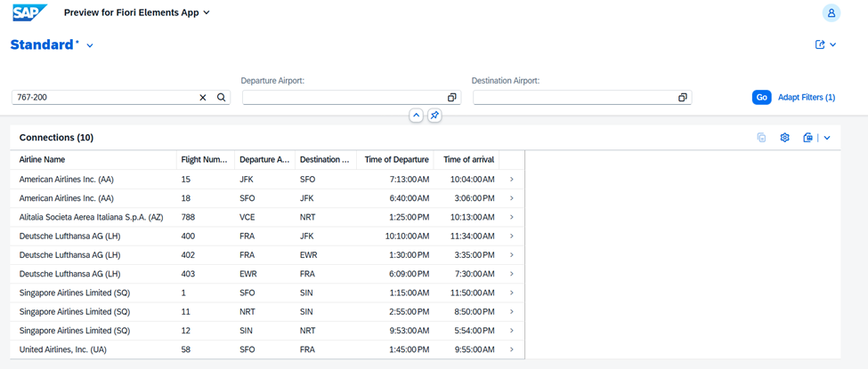Image resolution: width=868 pixels, height=369 pixels.
Task: Open Departure Airport value help icon
Action: coord(451,98)
